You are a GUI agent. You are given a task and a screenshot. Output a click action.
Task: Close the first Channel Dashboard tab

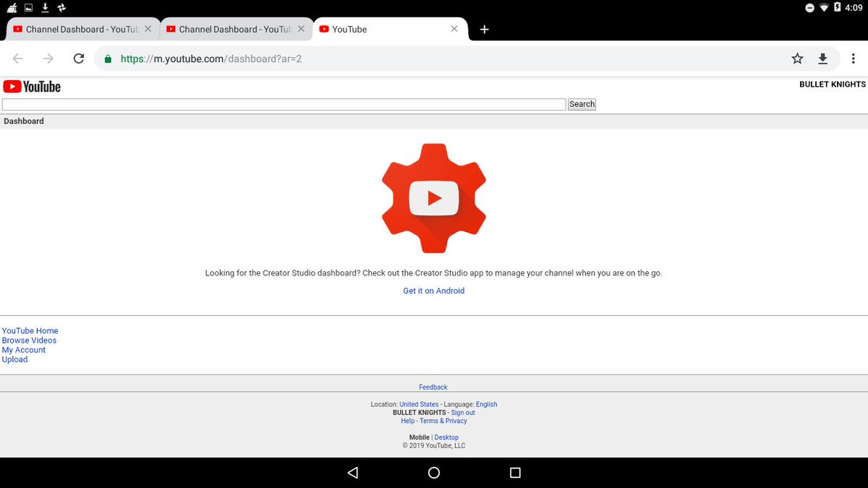(x=148, y=29)
